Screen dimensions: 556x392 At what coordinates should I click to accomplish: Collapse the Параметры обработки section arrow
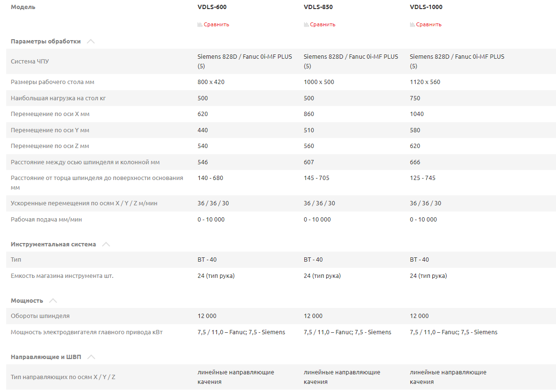91,42
